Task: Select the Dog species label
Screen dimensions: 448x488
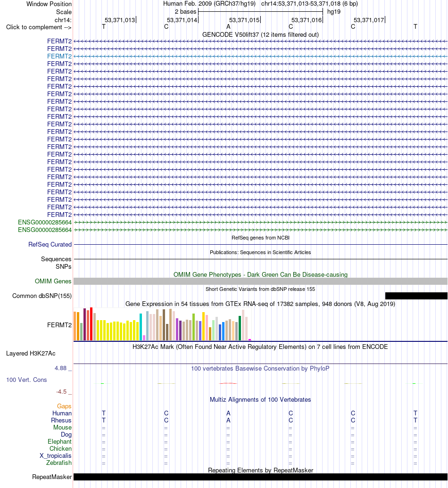Action: pos(66,435)
